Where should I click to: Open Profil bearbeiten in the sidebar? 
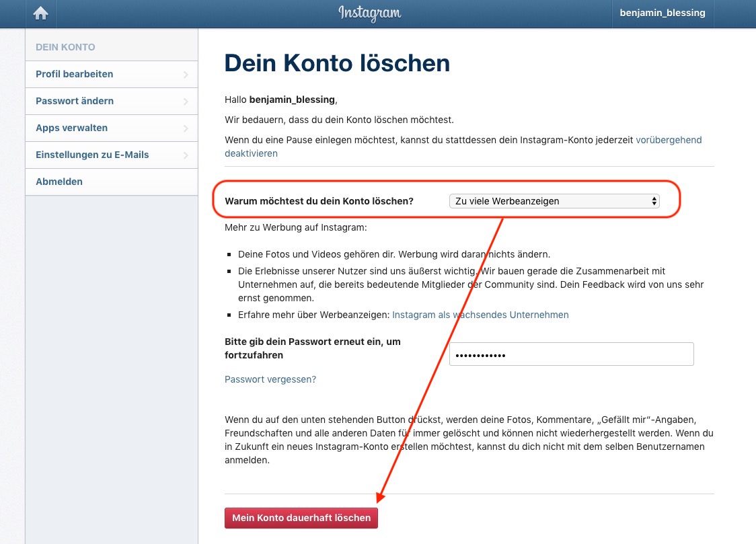(x=112, y=74)
